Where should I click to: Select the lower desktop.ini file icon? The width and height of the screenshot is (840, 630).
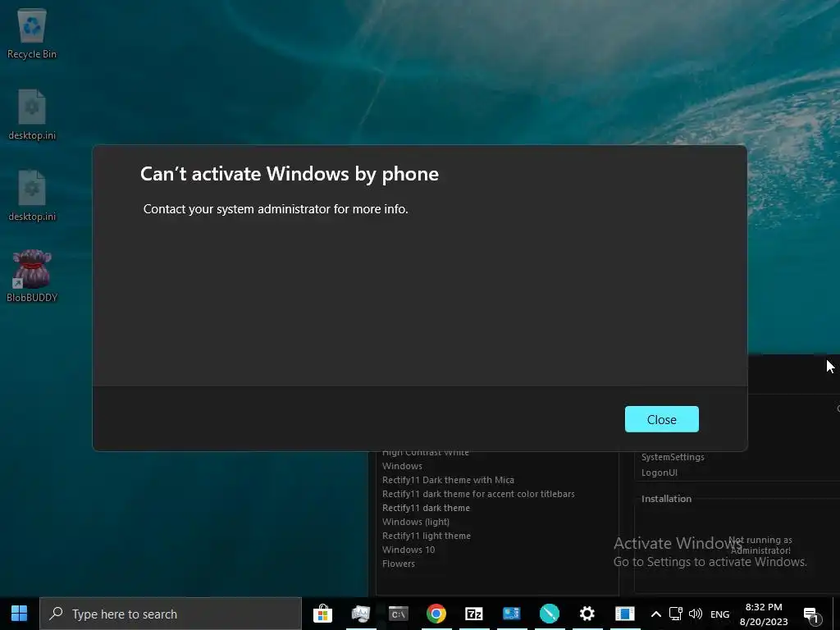32,195
